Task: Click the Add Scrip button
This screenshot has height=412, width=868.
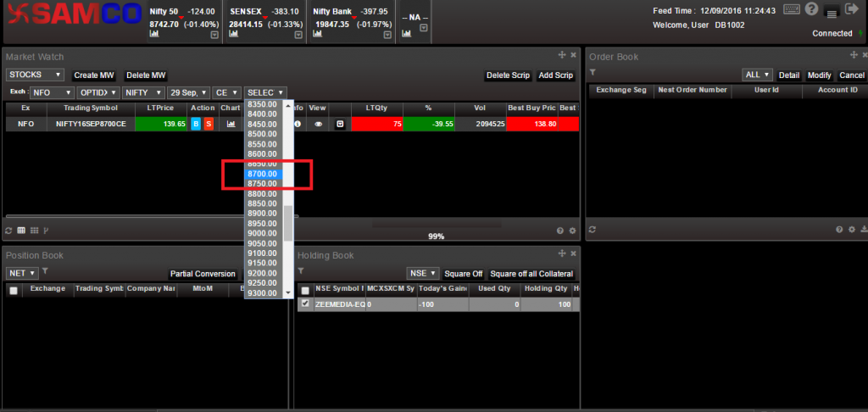Action: tap(556, 75)
